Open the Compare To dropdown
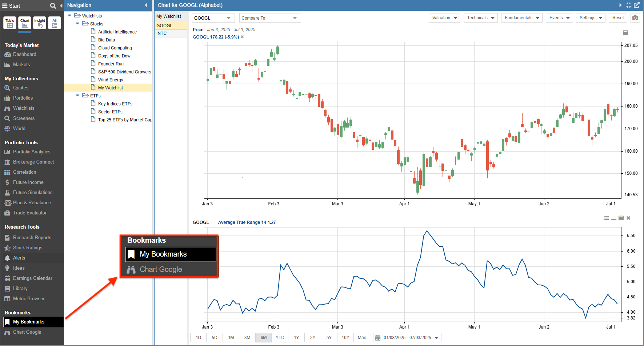This screenshot has height=346, width=644. (270, 18)
